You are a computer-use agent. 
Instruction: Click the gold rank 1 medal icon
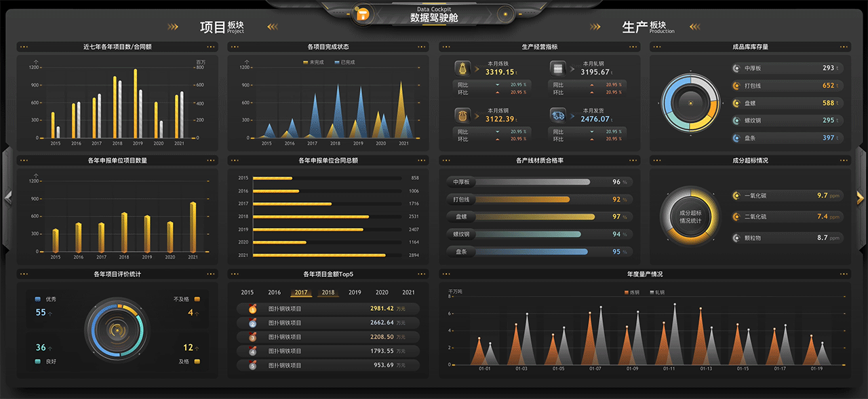pos(252,309)
